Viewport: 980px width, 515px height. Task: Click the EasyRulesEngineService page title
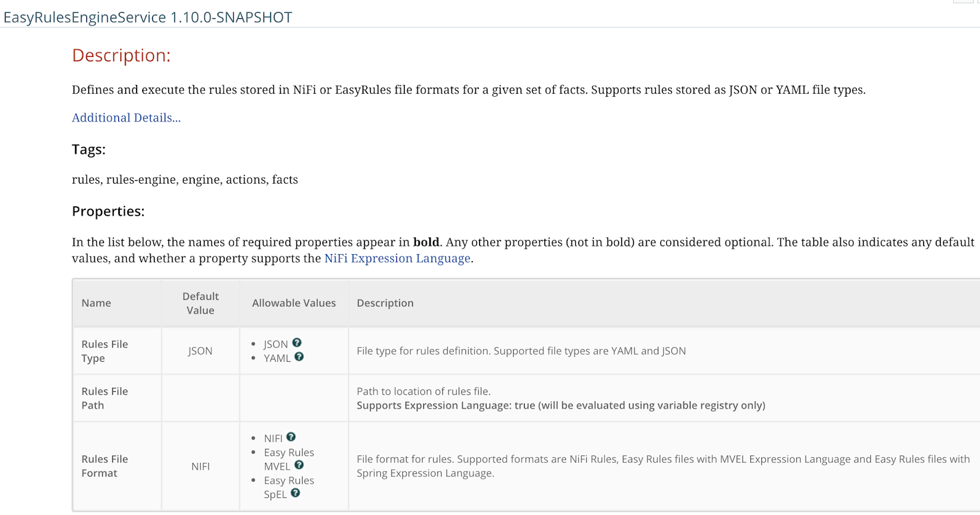click(x=148, y=17)
